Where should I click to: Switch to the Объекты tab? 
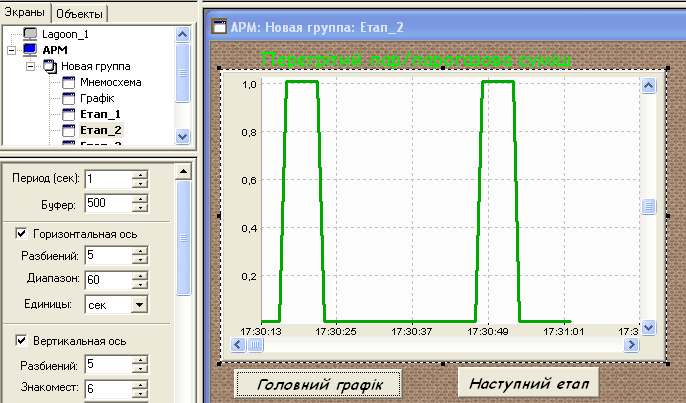[79, 14]
